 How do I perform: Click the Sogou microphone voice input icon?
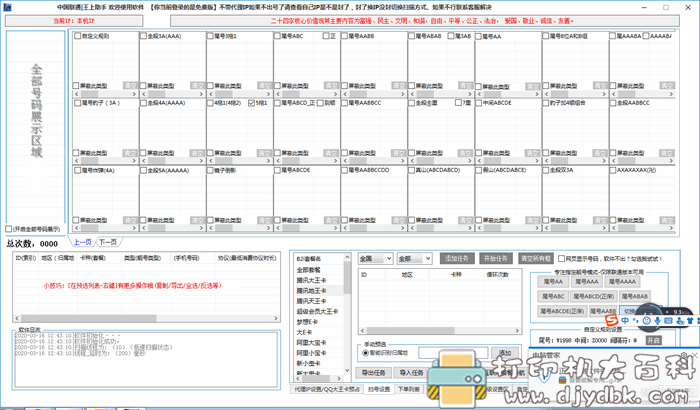coord(657,321)
